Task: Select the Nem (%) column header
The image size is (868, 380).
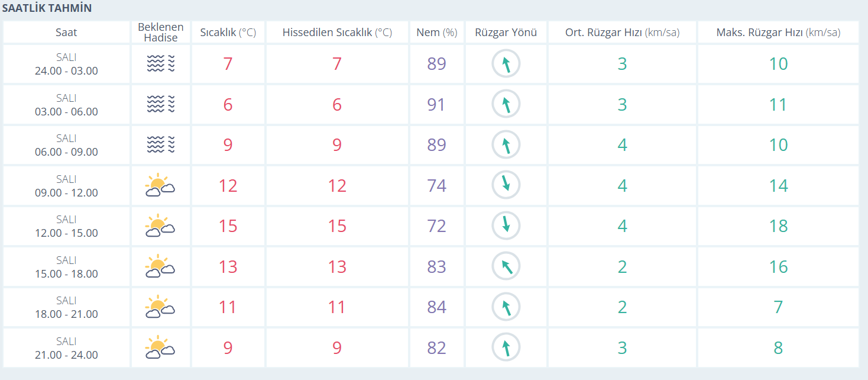Action: pyautogui.click(x=436, y=33)
